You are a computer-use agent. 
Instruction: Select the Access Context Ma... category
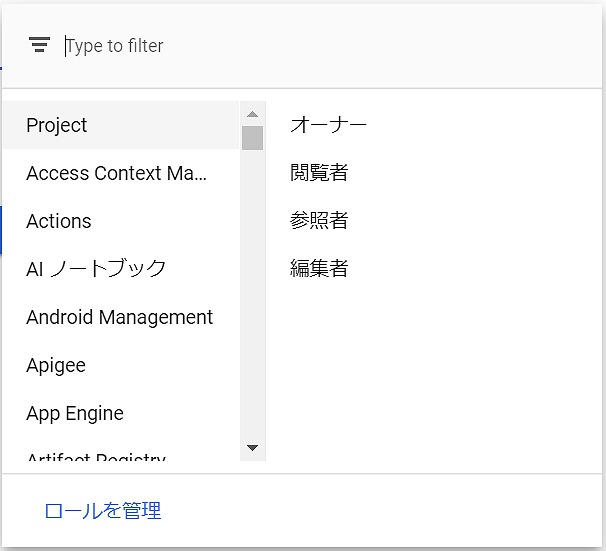pyautogui.click(x=121, y=173)
